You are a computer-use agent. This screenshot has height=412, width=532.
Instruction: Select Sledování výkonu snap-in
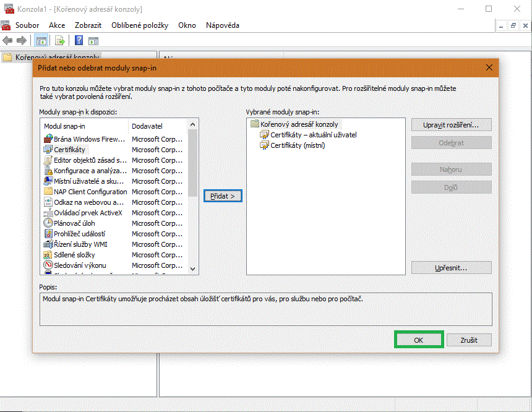[80, 265]
